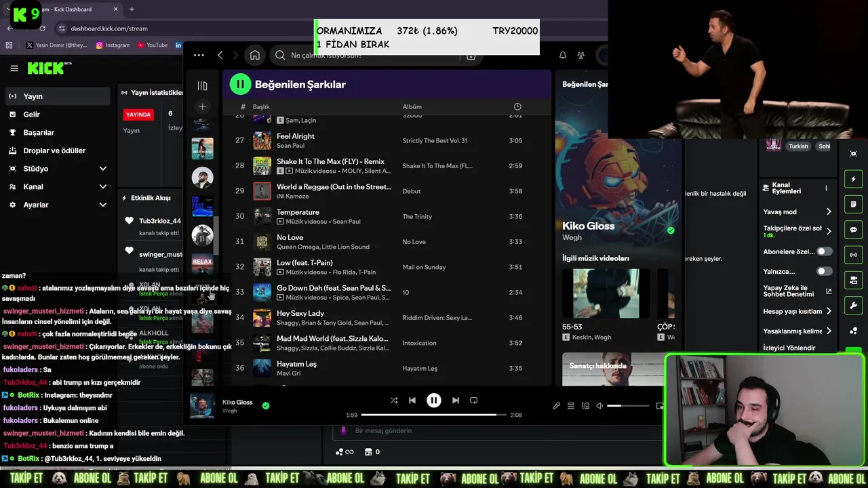This screenshot has width=868, height=488.
Task: Open Spotify friend activity icon
Action: [581, 56]
